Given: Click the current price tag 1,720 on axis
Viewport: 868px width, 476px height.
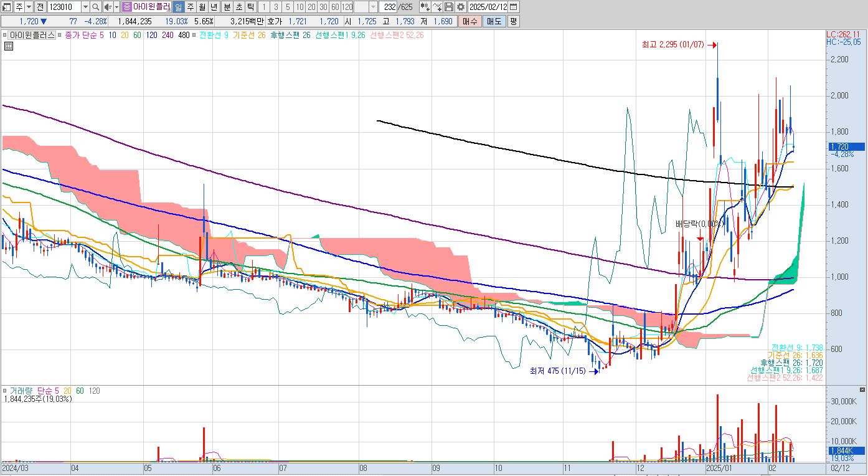Looking at the screenshot, I should [846, 147].
